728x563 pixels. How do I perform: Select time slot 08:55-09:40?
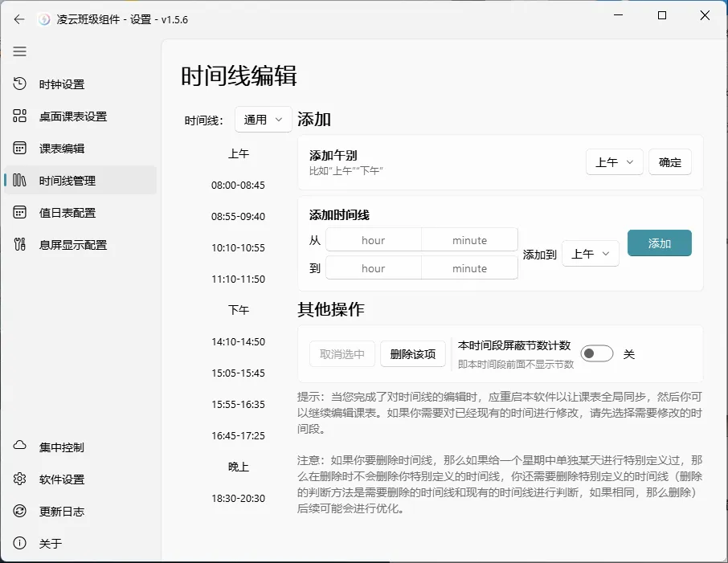coord(238,216)
